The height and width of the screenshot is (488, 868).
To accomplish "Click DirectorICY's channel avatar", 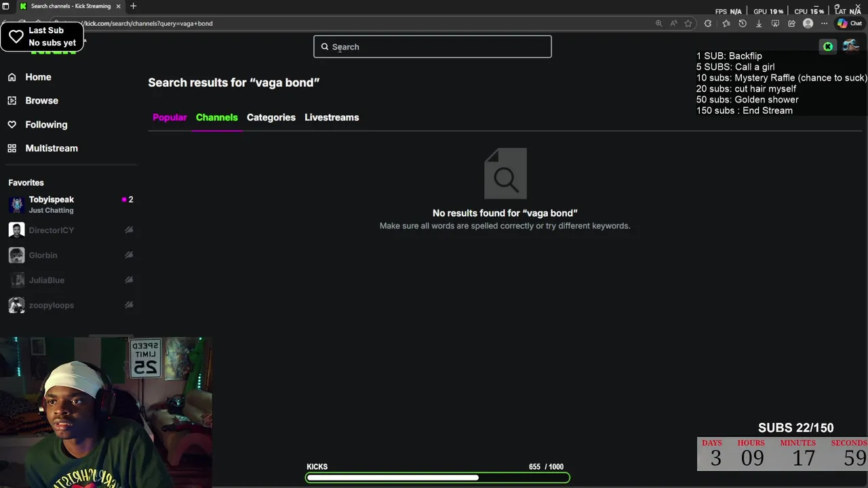I will click(x=16, y=230).
